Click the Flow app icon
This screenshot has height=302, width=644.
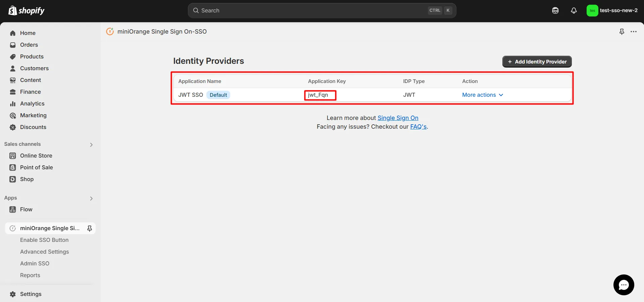pos(13,209)
